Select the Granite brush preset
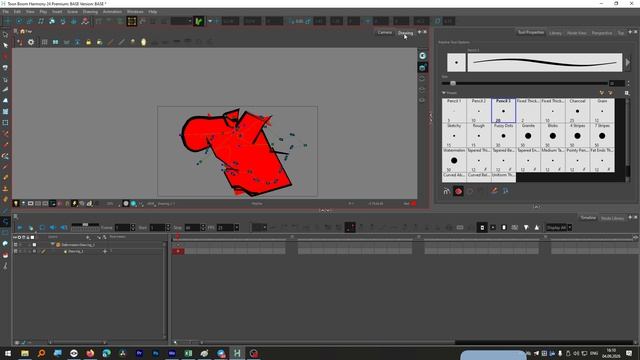 tap(528, 135)
